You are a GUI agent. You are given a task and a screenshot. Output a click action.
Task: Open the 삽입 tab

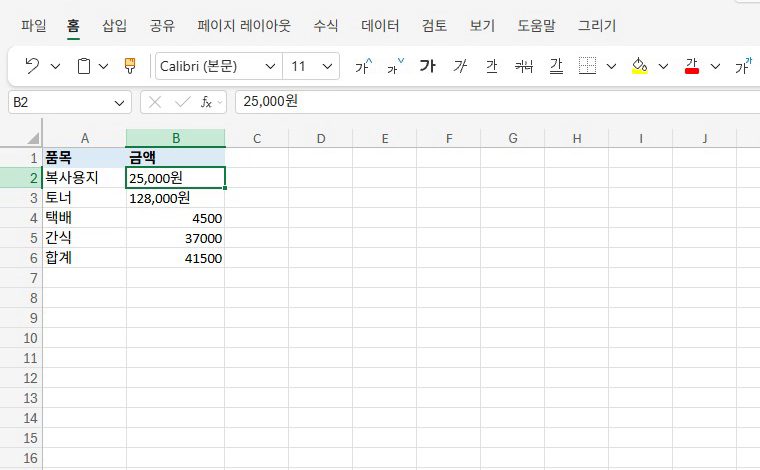[114, 25]
